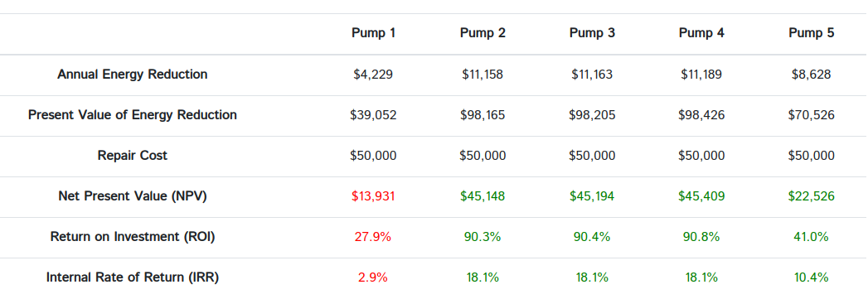Screen dimensions: 868x304
Task: Click the $4,229 annual reduction cell
Action: (373, 74)
